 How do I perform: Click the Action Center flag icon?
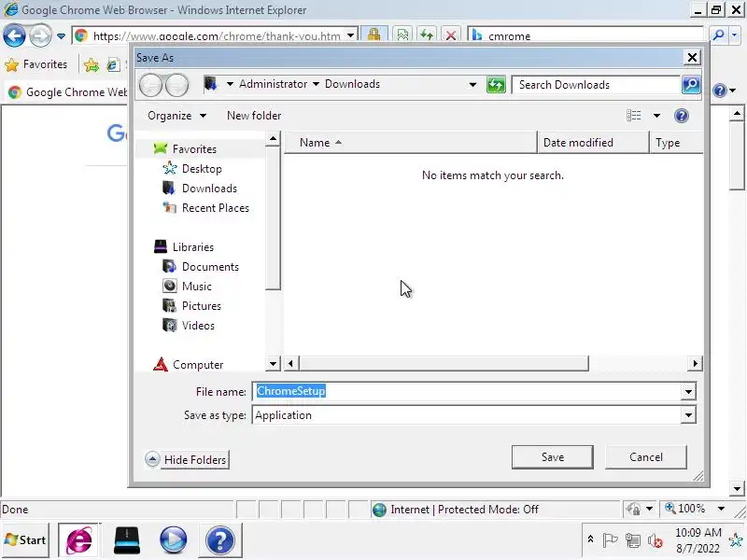coord(610,540)
